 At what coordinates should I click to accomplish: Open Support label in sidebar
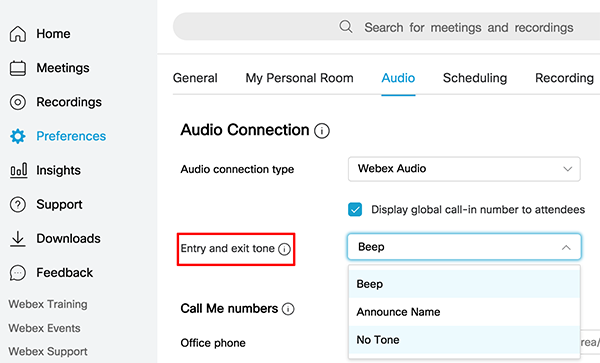(x=59, y=205)
